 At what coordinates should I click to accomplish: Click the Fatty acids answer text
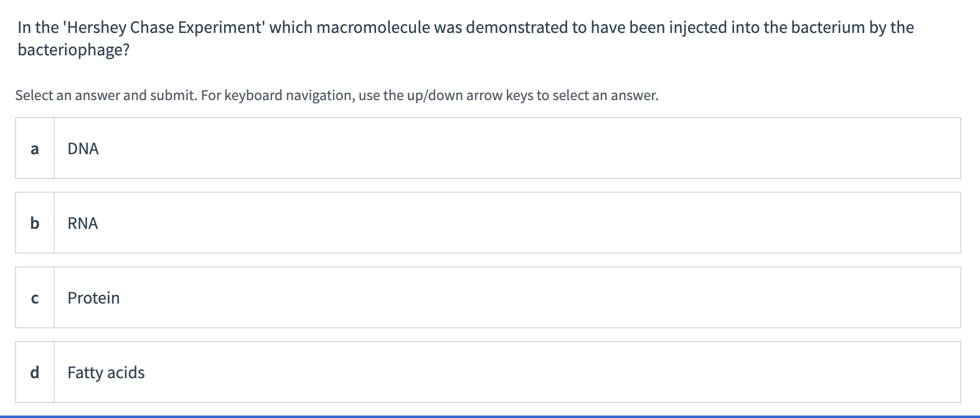pos(106,373)
